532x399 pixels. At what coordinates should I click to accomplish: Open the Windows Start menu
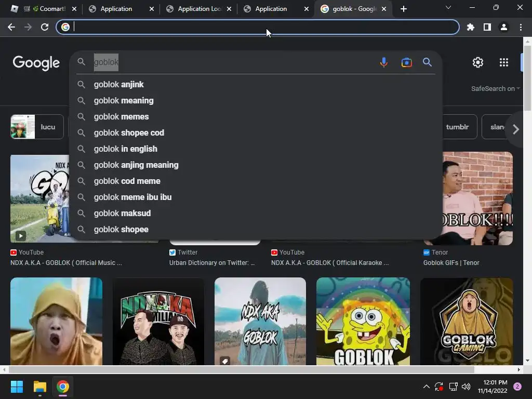(17, 387)
